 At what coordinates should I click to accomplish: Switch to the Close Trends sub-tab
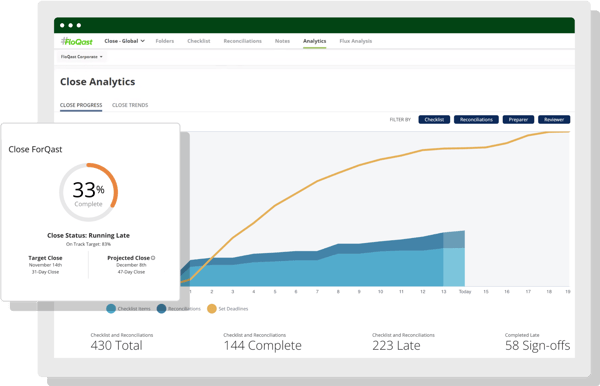[x=130, y=105]
